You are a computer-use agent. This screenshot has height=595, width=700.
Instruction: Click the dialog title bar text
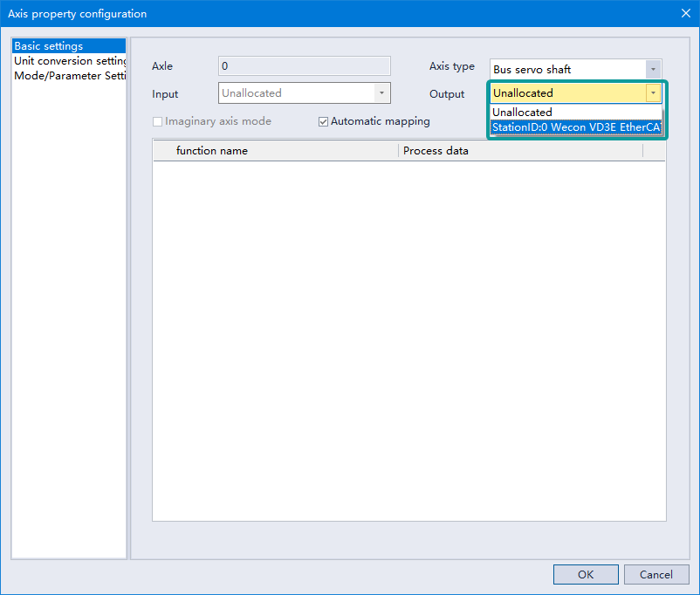(78, 14)
